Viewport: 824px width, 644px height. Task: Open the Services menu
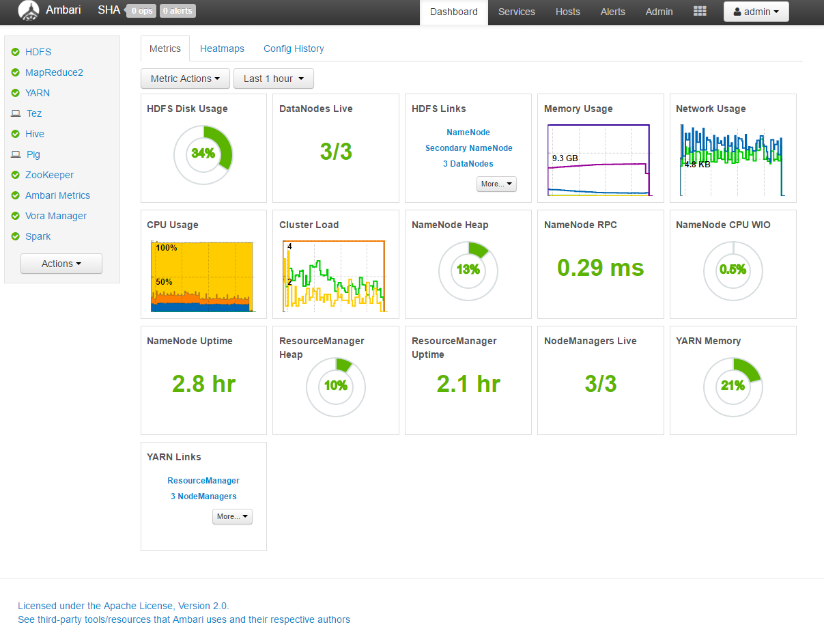[517, 12]
